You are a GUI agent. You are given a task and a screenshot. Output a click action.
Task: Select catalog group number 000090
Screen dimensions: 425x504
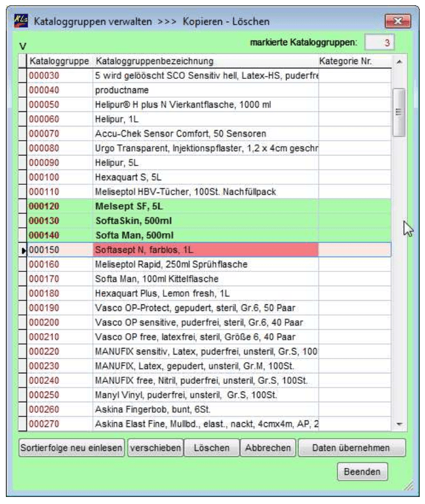pyautogui.click(x=60, y=163)
